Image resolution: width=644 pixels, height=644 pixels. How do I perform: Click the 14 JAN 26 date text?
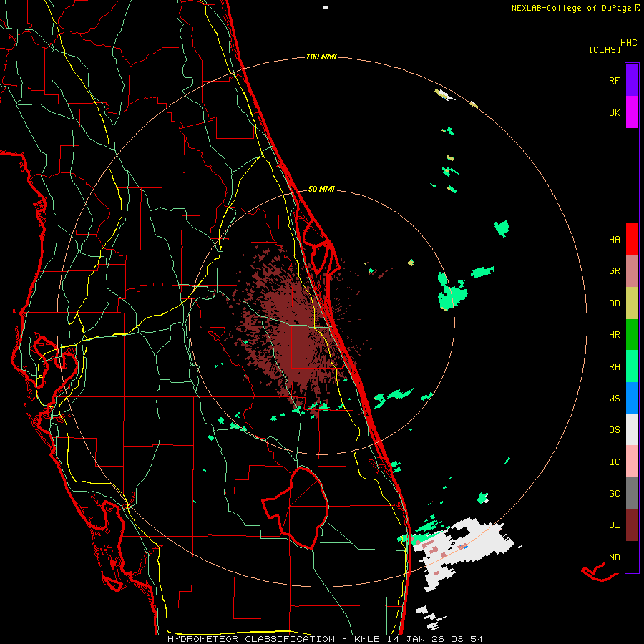click(x=417, y=639)
